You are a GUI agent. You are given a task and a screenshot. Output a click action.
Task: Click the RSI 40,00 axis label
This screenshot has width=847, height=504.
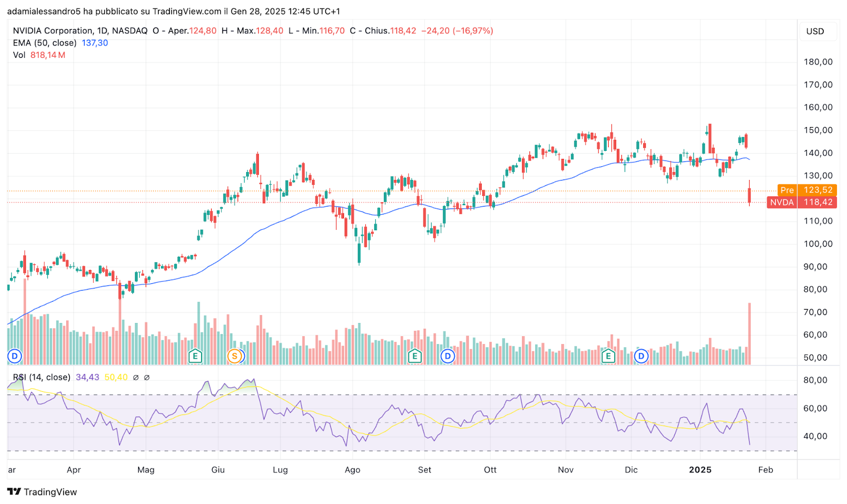tap(815, 436)
